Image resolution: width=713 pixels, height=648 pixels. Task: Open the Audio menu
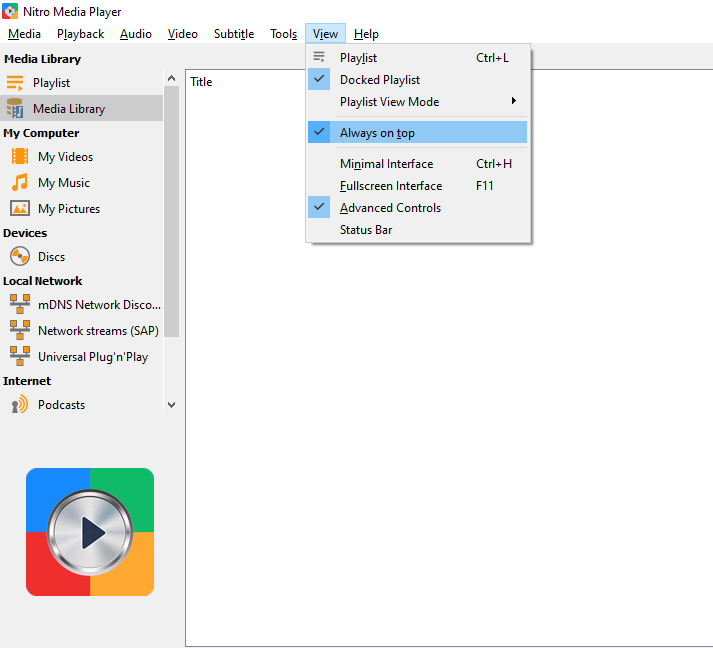pyautogui.click(x=136, y=34)
